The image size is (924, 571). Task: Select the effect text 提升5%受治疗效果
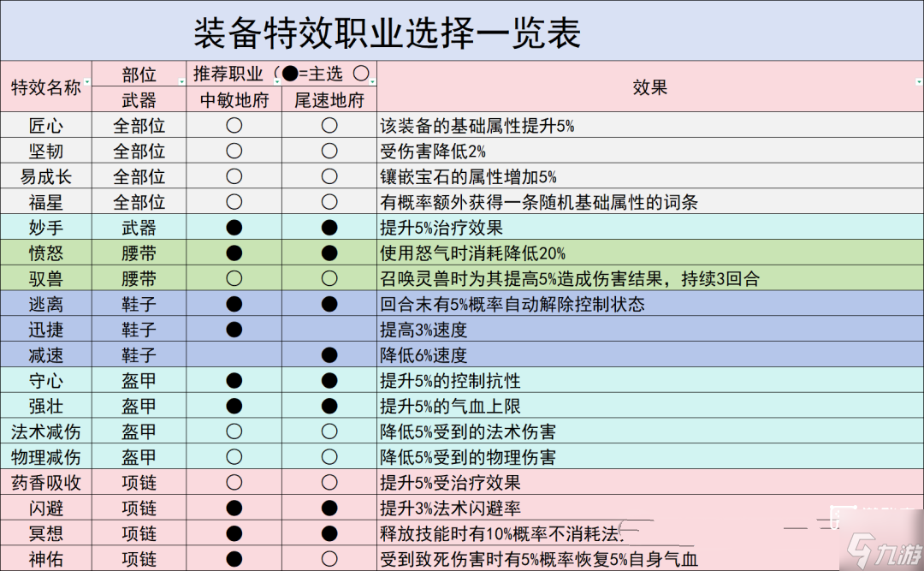click(x=450, y=483)
